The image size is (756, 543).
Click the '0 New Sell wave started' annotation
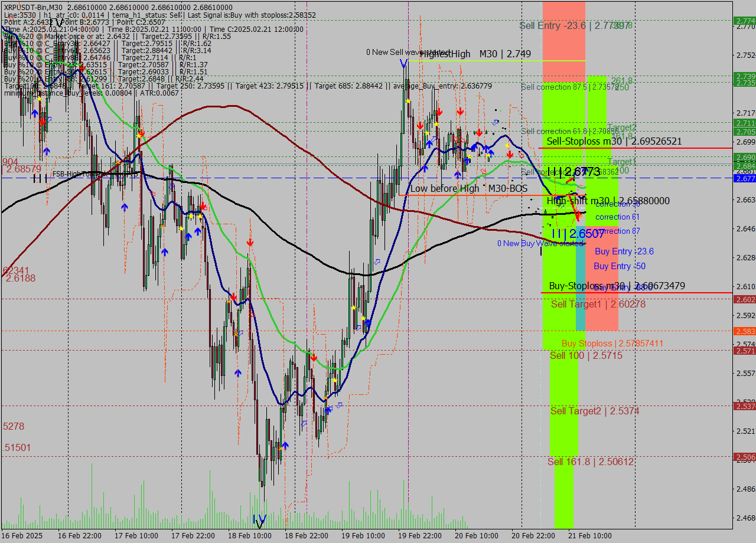click(408, 53)
